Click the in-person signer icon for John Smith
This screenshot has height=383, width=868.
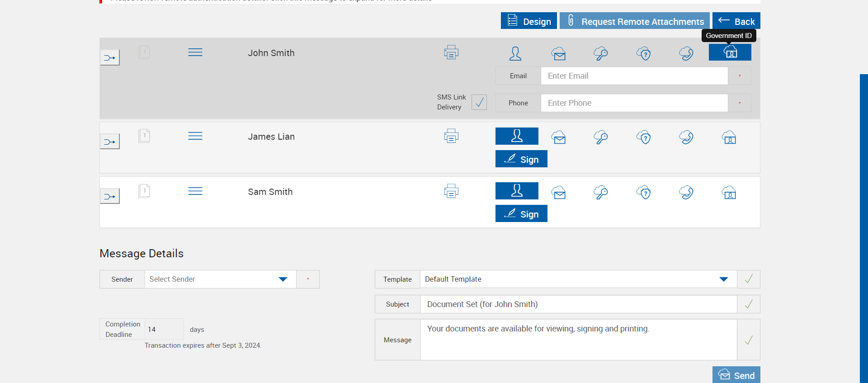[515, 53]
